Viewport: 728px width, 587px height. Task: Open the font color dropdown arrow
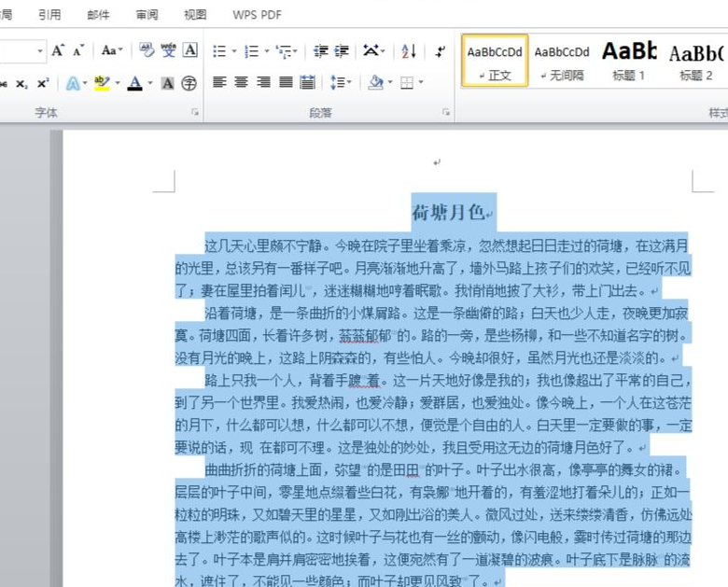tap(150, 84)
